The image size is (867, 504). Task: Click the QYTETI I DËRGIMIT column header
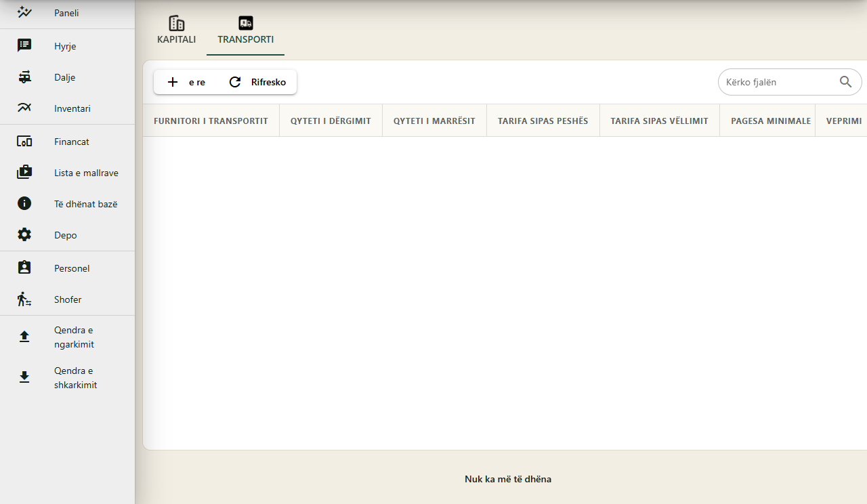click(331, 121)
